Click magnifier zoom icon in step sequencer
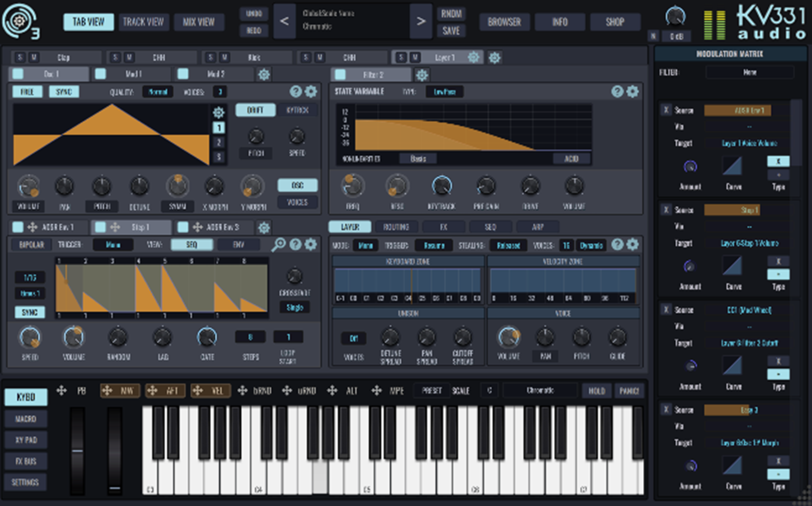 (278, 245)
